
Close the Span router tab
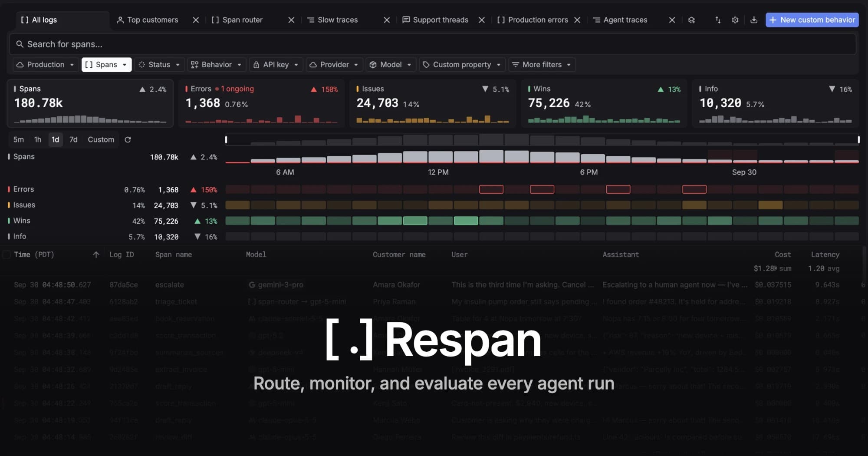(x=291, y=20)
